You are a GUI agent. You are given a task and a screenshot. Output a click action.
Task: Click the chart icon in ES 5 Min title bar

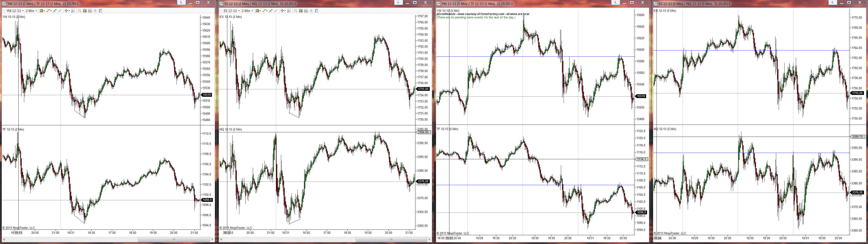(x=655, y=3)
